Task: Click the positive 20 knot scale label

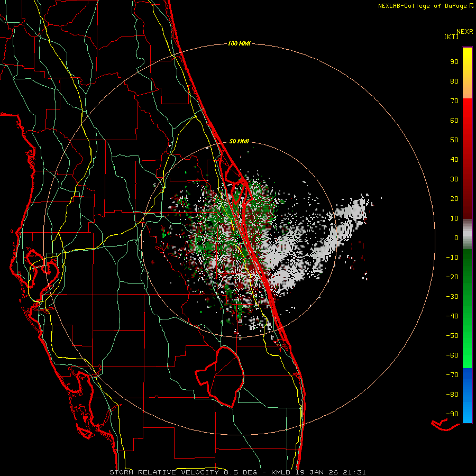Action: (x=454, y=199)
